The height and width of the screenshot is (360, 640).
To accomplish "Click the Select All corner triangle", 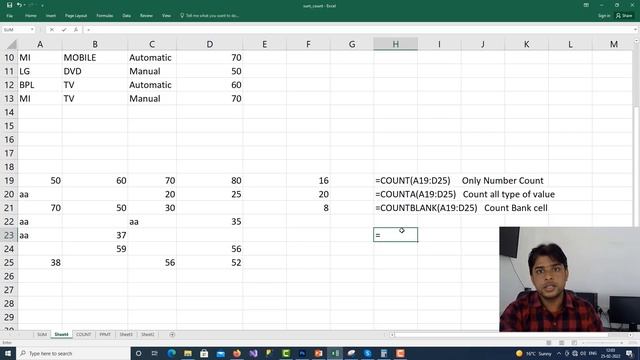I will pos(11,44).
